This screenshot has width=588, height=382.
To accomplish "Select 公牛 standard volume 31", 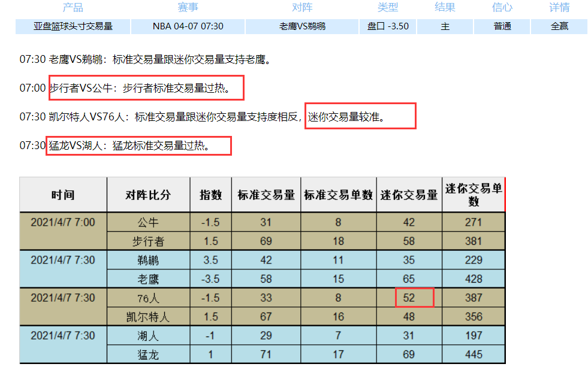I will [266, 223].
